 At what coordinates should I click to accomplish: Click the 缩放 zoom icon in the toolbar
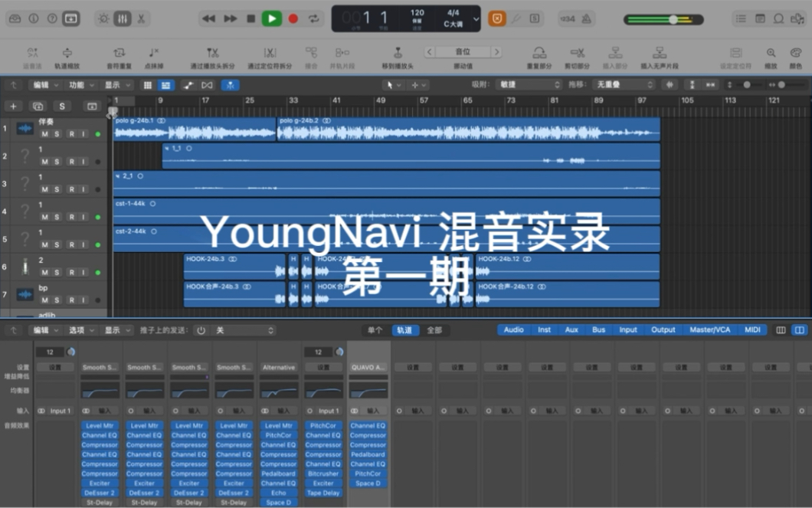point(770,54)
